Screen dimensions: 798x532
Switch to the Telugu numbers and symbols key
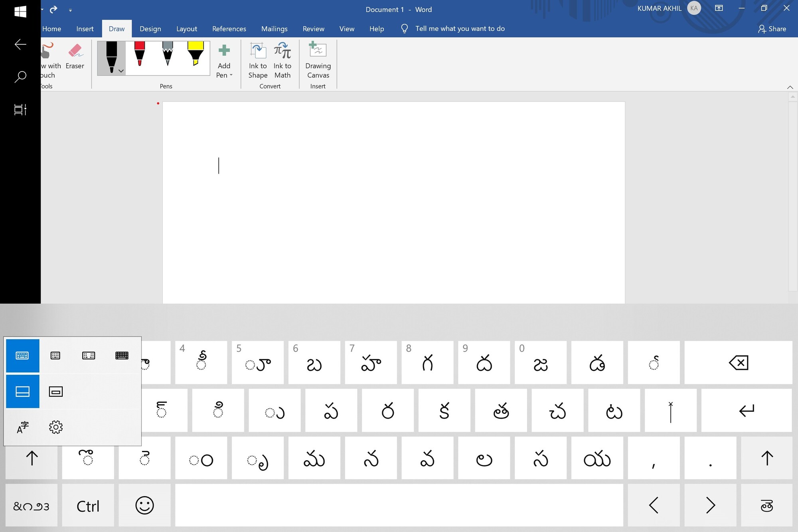pyautogui.click(x=32, y=506)
